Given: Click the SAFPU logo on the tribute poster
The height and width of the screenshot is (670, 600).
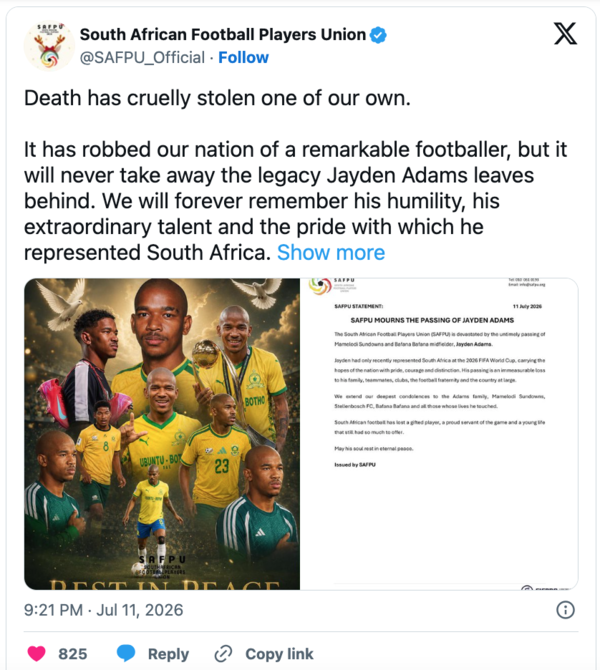Looking at the screenshot, I should click(x=162, y=566).
